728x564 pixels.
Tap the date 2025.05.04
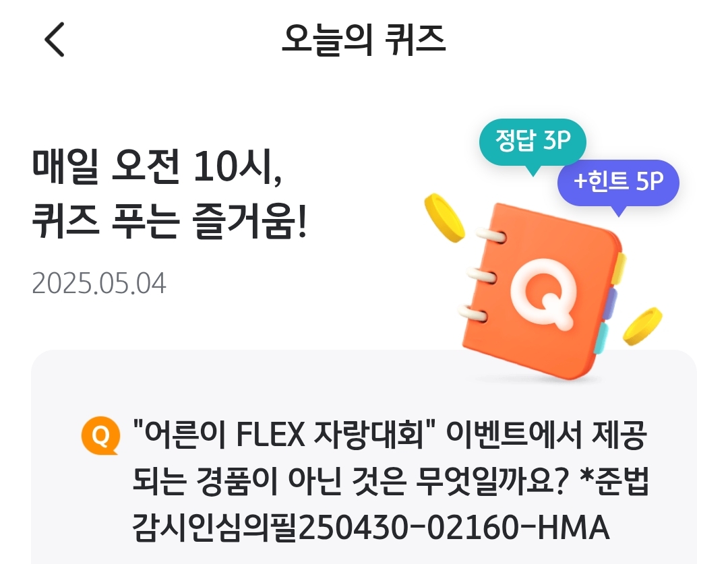[99, 283]
